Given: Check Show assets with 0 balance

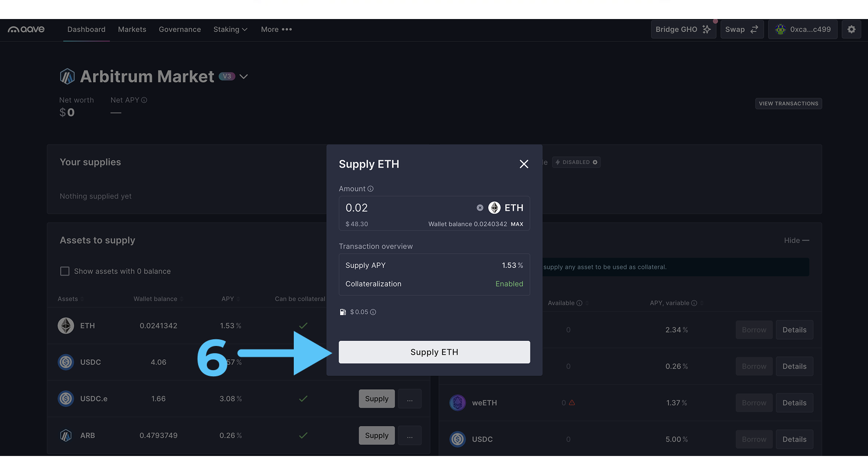Looking at the screenshot, I should (x=65, y=271).
